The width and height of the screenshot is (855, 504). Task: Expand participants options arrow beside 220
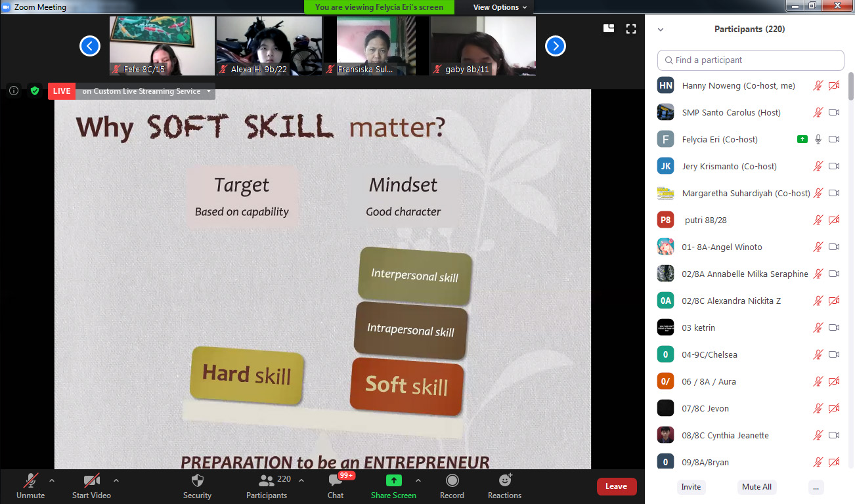coord(301,480)
